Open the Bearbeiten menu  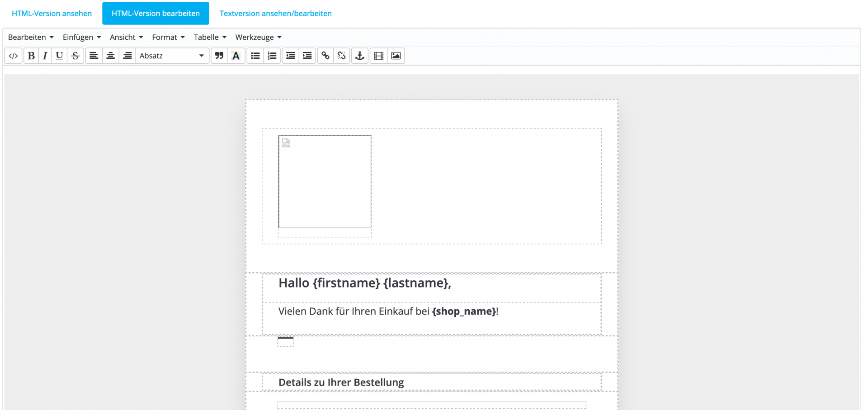(31, 37)
